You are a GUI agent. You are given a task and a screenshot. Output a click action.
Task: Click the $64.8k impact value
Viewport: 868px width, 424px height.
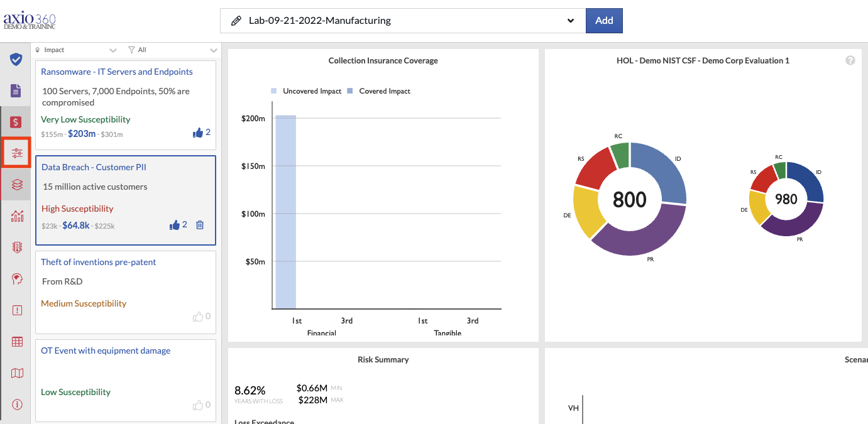click(76, 226)
